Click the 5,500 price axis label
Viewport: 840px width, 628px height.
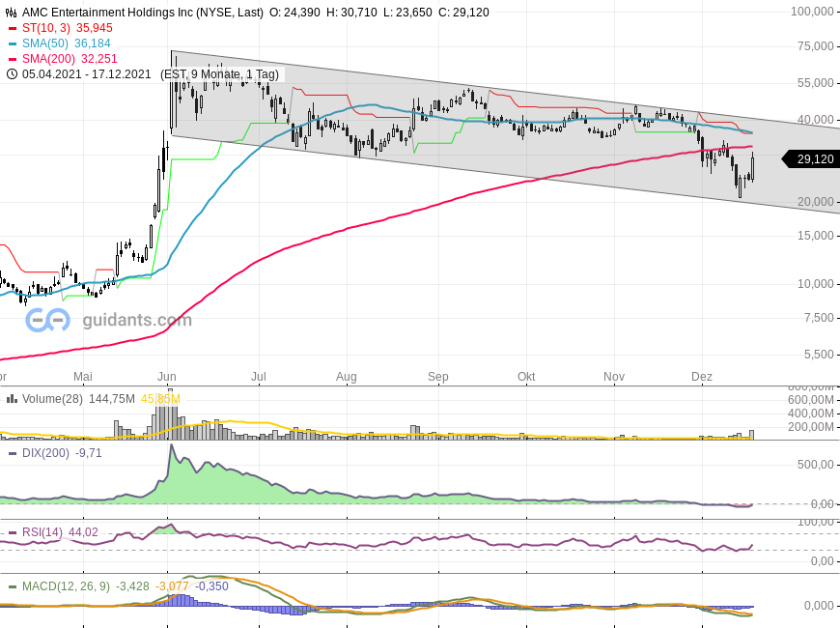819,355
